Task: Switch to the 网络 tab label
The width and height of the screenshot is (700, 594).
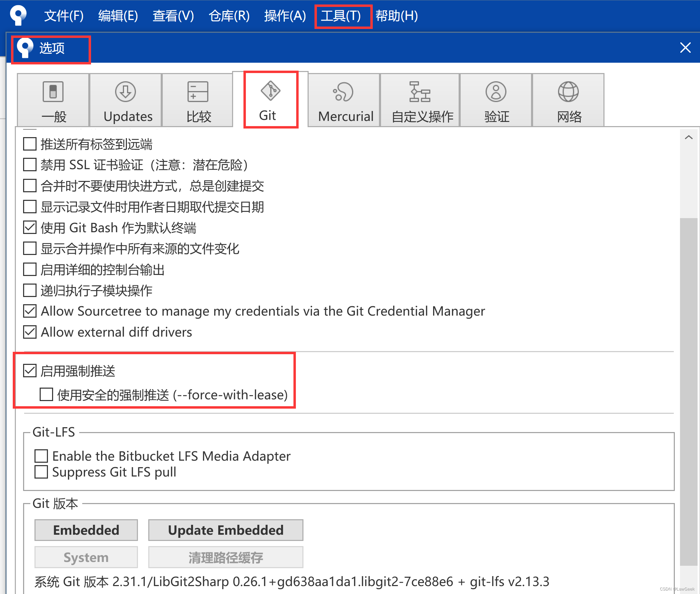Action: [x=569, y=116]
